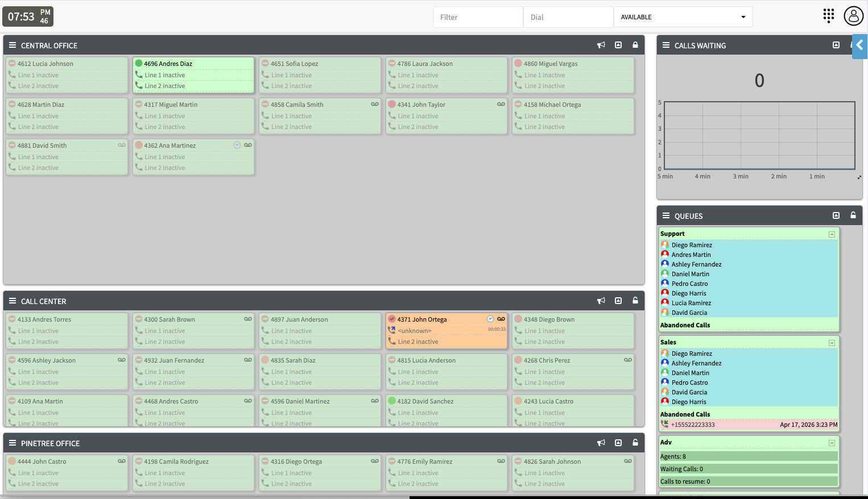Expand the side panel with blue chevron

[859, 45]
